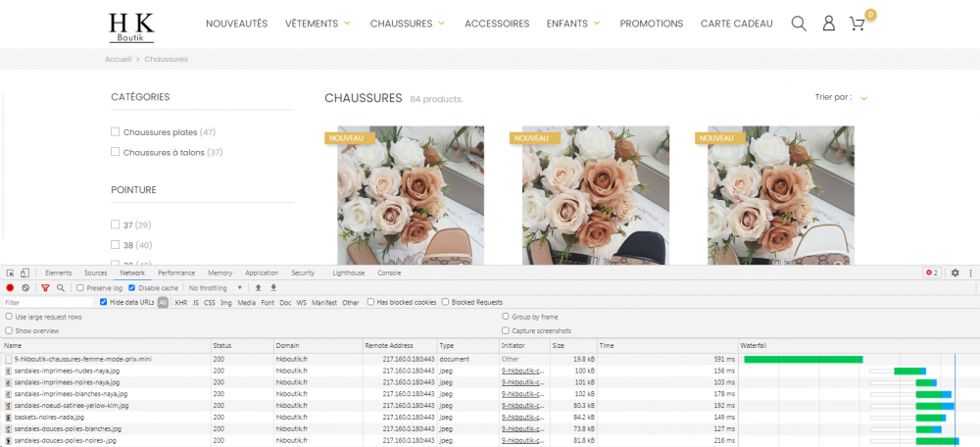This screenshot has width=980, height=447.
Task: Open the user account icon
Action: (x=828, y=24)
